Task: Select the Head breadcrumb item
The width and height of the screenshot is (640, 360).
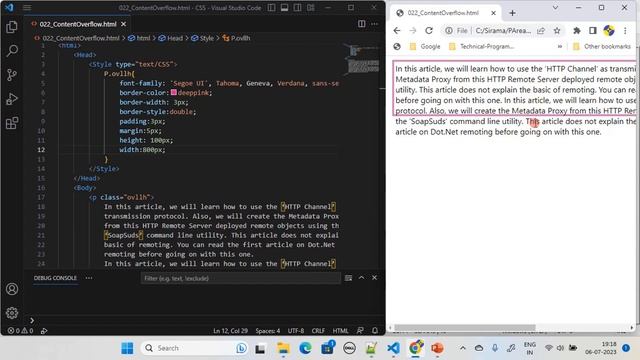Action: [x=171, y=38]
